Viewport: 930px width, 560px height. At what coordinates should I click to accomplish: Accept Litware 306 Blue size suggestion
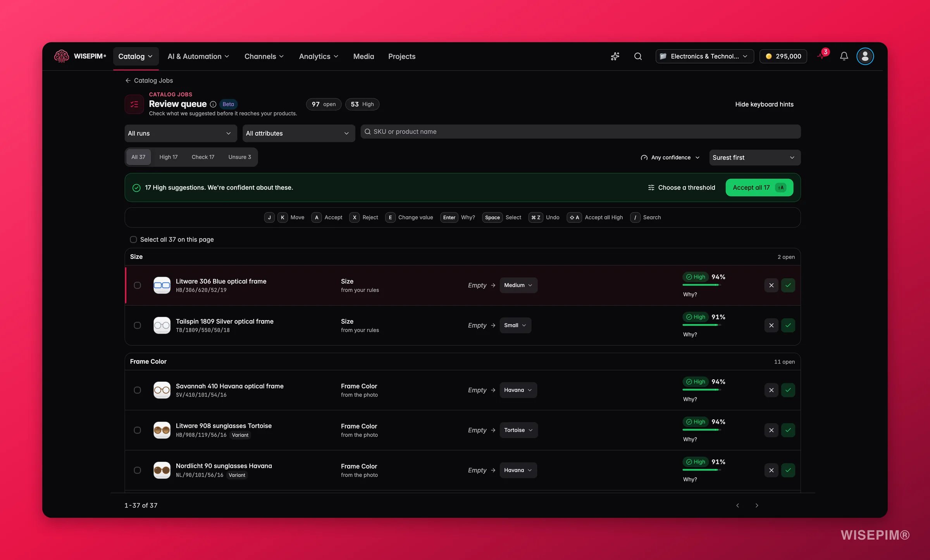pyautogui.click(x=788, y=285)
